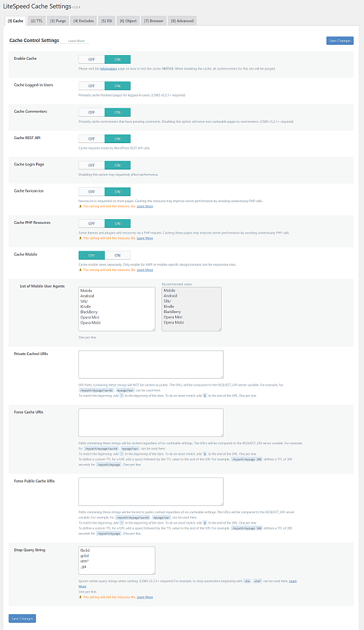The width and height of the screenshot is (364, 630).
Task: Click the bottom Save Changes button
Action: (x=22, y=618)
